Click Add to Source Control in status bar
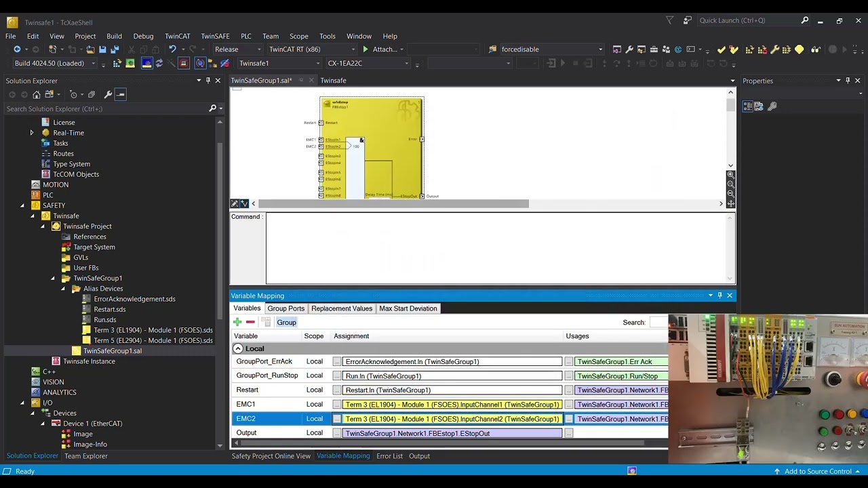The image size is (868, 488). point(818,472)
